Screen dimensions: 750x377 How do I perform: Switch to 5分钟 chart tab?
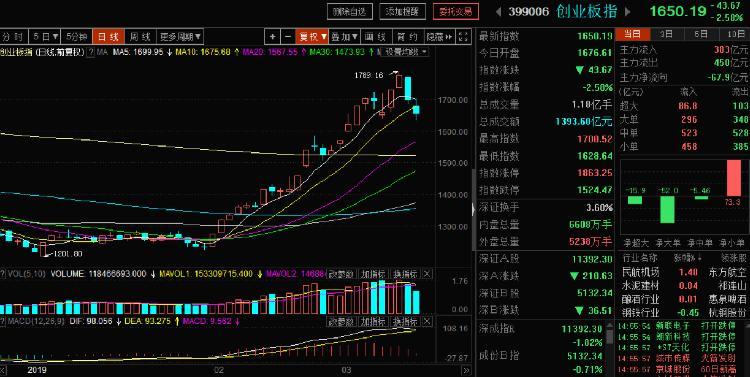pos(77,36)
